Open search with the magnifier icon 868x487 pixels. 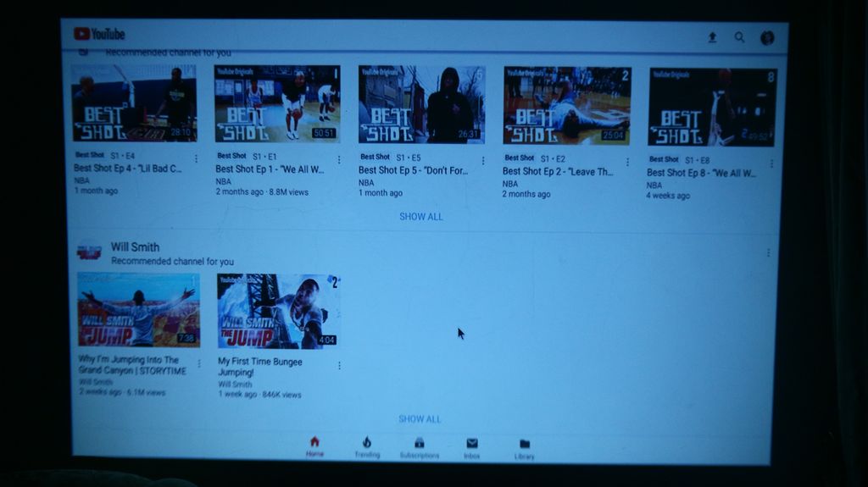tap(739, 37)
